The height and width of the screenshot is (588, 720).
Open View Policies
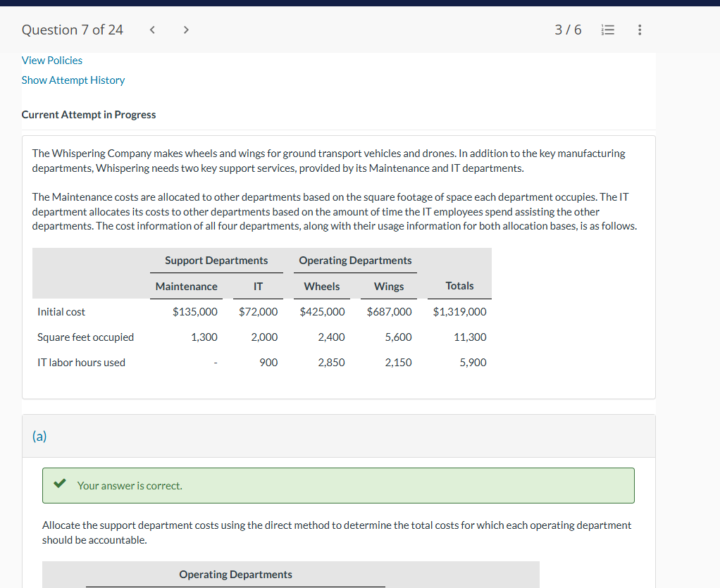point(51,60)
